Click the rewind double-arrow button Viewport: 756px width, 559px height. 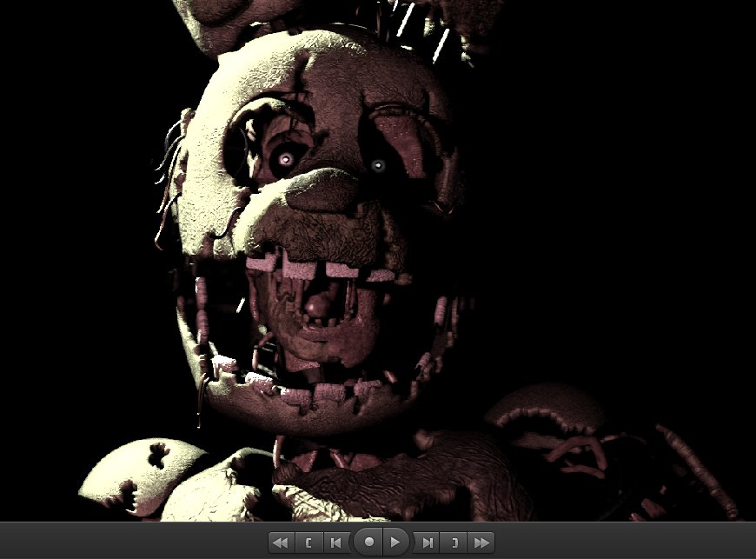pos(281,542)
